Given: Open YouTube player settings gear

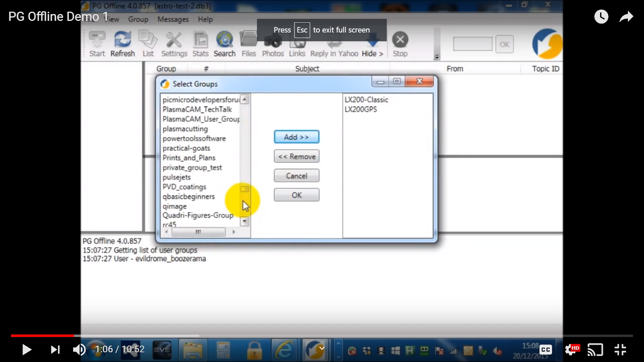Looking at the screenshot, I should tap(571, 350).
